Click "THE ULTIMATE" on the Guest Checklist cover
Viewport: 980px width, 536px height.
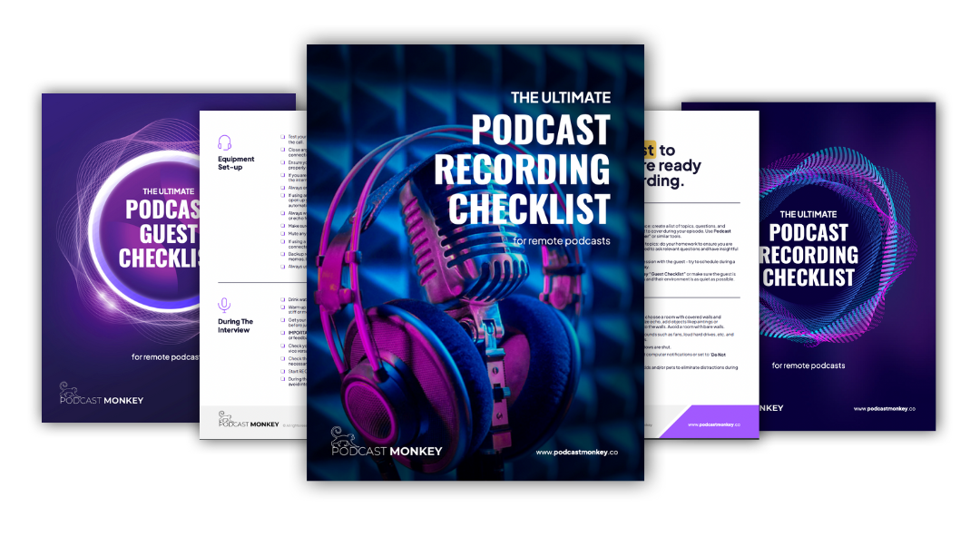click(168, 191)
